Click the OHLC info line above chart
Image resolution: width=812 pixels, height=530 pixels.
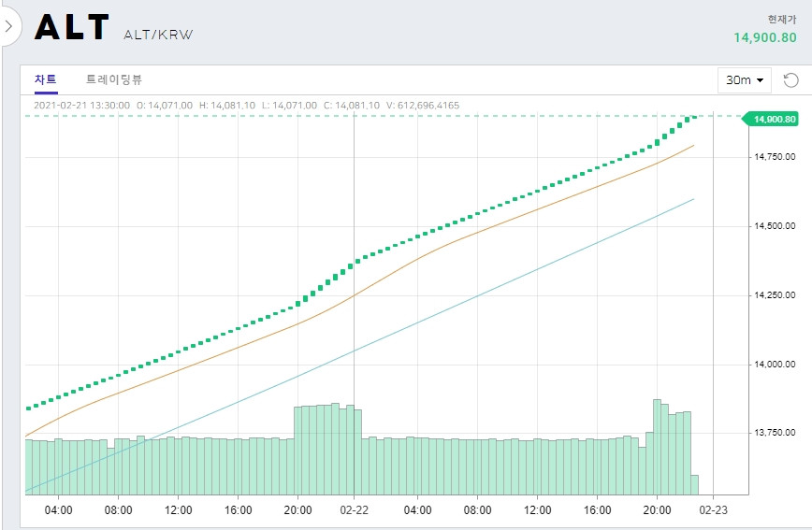pos(247,106)
